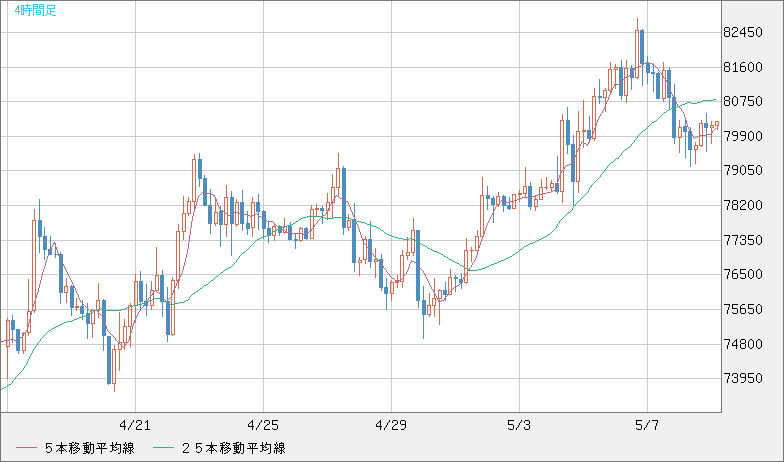Click the highest candlestick above 82450

pyautogui.click(x=637, y=48)
